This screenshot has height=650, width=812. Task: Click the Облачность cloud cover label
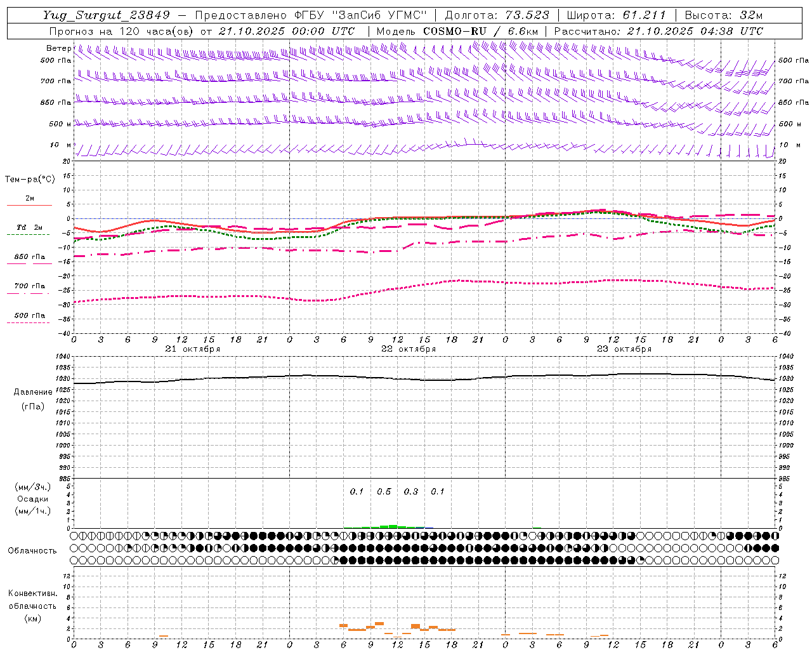pos(32,550)
